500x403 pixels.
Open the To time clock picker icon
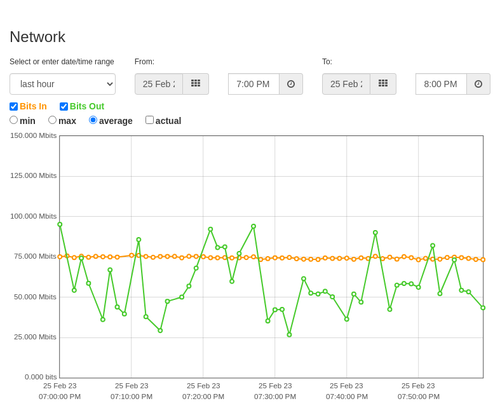478,84
